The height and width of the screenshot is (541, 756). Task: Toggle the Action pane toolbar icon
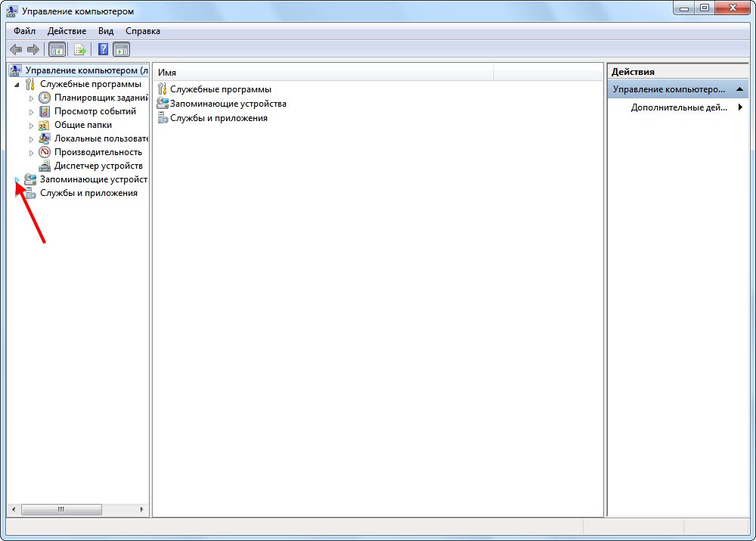click(x=122, y=49)
